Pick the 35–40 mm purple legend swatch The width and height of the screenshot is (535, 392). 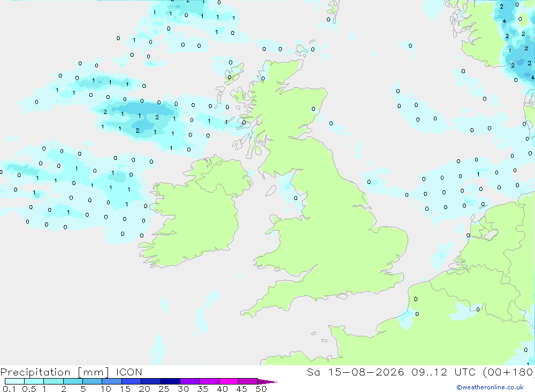209,381
